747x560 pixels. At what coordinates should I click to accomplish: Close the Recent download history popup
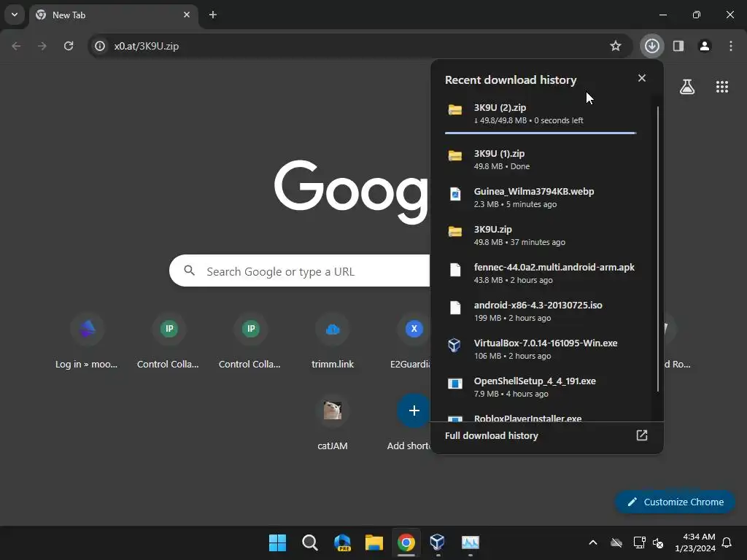[642, 78]
